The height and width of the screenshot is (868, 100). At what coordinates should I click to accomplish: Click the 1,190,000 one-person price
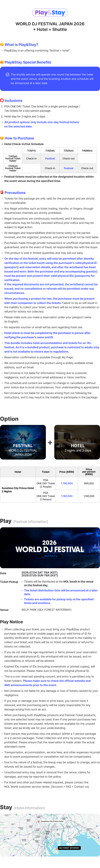[x=67, y=496]
